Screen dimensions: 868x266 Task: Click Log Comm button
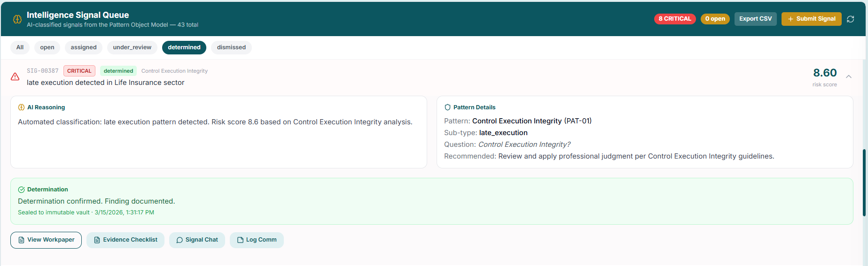point(257,240)
